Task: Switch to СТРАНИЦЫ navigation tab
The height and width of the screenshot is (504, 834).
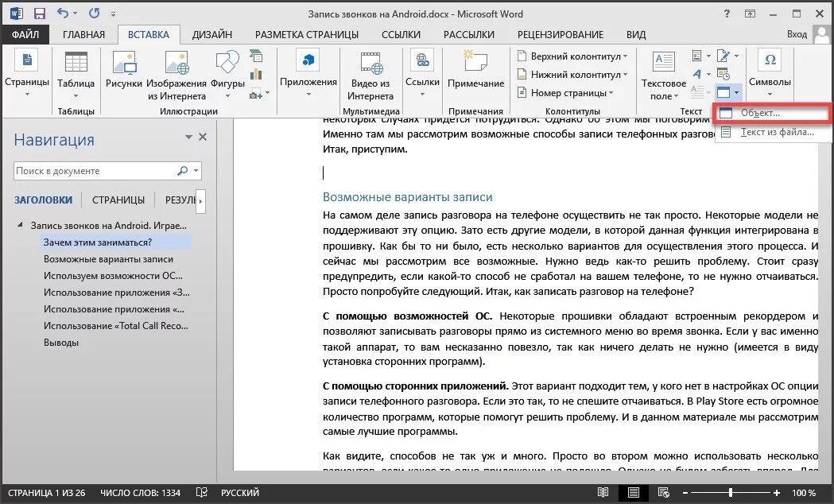Action: click(118, 200)
